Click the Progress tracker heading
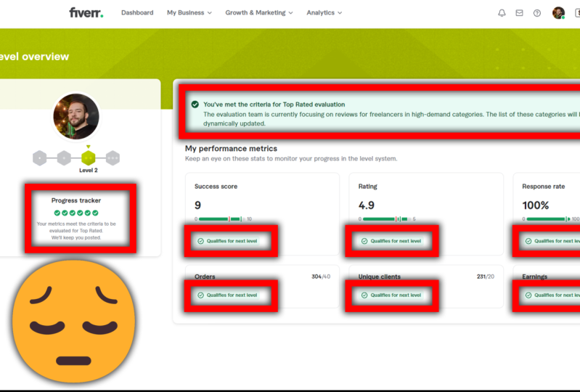 pos(76,200)
